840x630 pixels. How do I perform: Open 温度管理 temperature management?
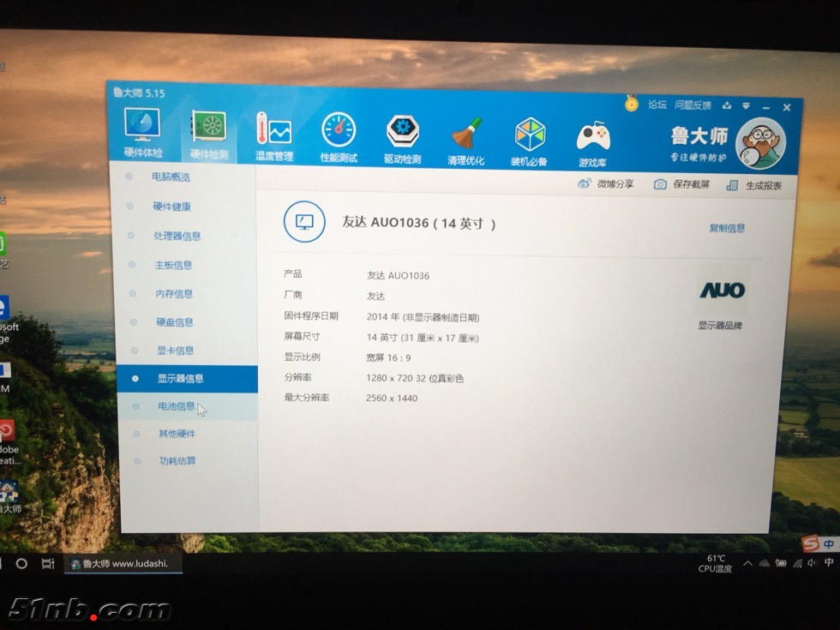click(273, 136)
